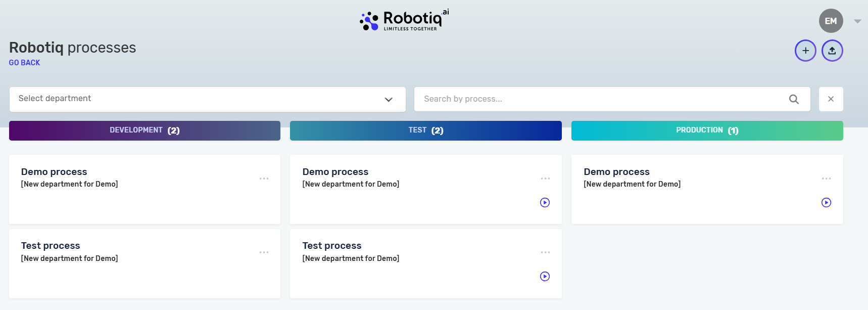This screenshot has height=310, width=868.
Task: Run Demo process in Production column
Action: pos(826,202)
